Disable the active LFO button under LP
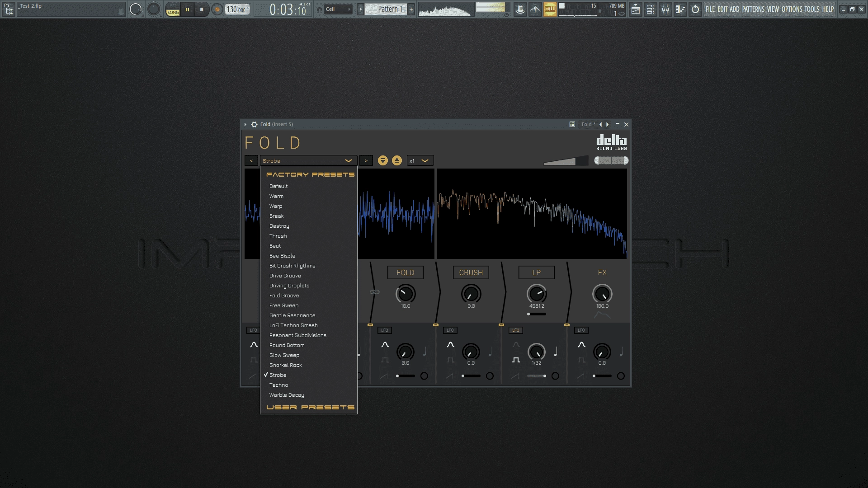Viewport: 868px width, 488px height. 516,330
